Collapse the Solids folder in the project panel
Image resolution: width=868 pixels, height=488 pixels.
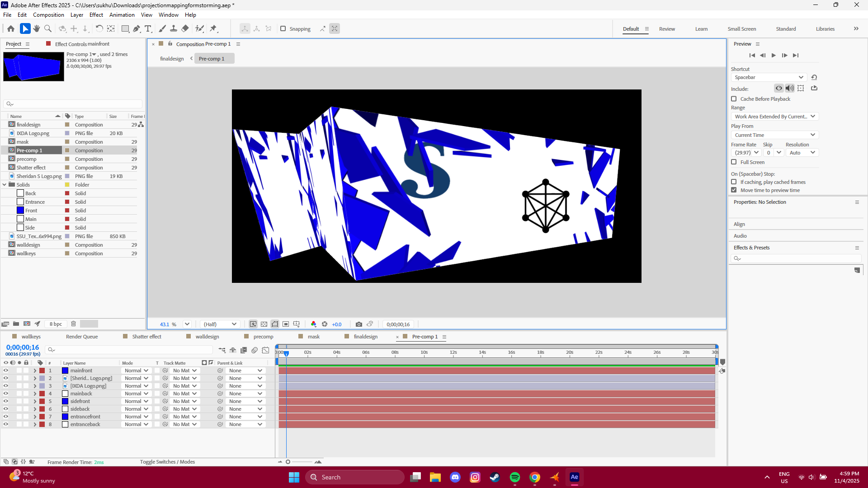click(x=4, y=184)
